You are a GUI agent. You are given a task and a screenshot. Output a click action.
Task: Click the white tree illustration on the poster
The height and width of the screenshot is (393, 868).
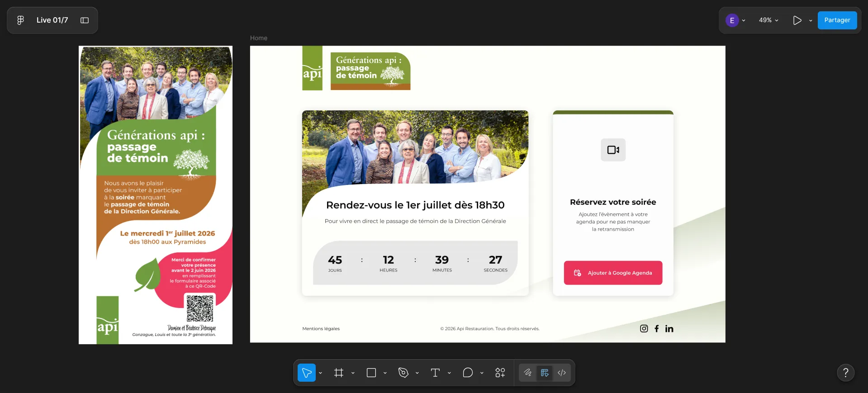[191, 164]
